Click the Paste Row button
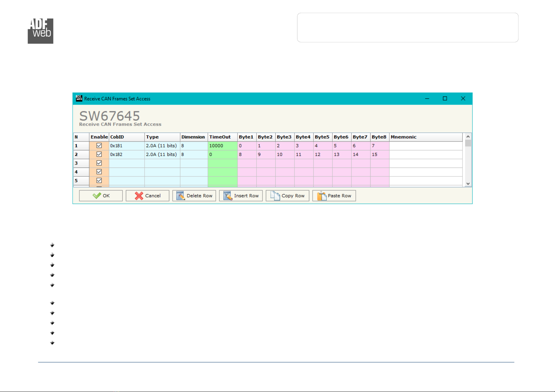 (x=334, y=196)
